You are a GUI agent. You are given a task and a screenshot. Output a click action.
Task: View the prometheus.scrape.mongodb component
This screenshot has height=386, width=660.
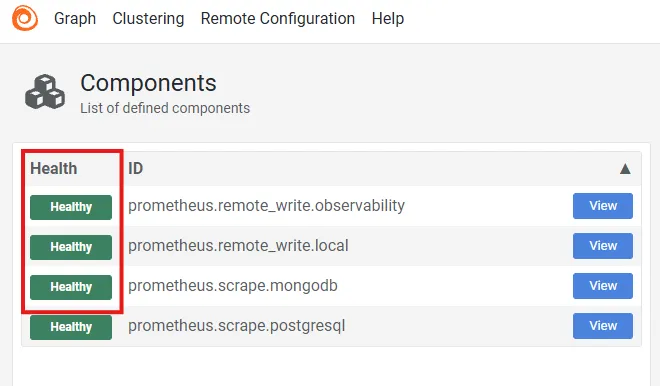(x=602, y=286)
